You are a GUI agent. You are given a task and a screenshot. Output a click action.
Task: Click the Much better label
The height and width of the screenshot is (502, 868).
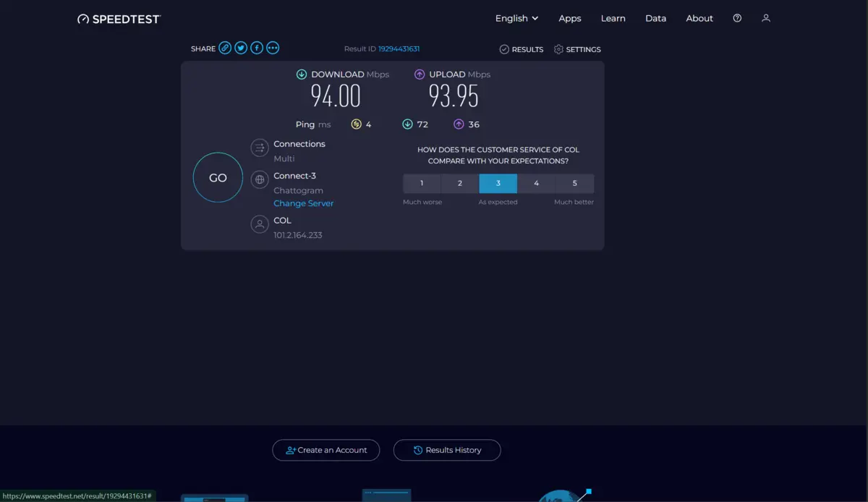574,203
